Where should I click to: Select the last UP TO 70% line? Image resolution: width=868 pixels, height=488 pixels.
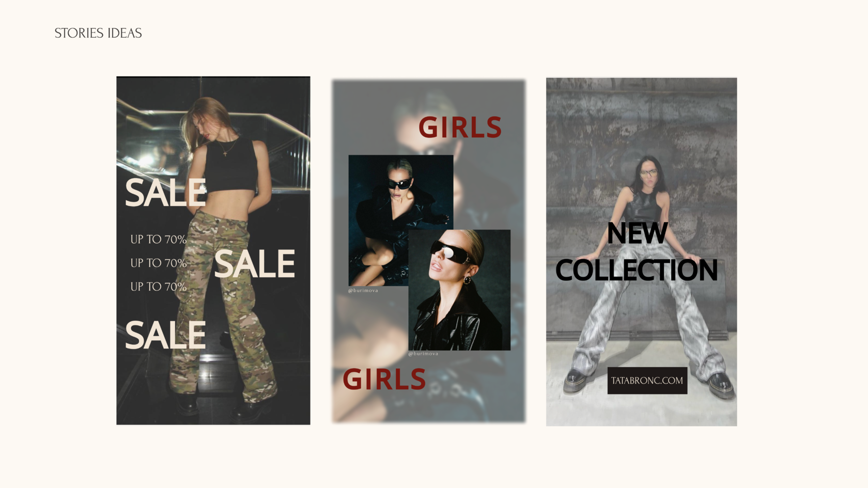pos(158,287)
